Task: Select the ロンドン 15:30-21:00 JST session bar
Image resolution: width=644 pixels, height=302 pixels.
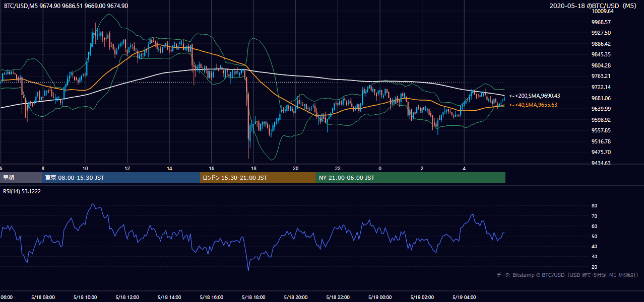Action: click(x=258, y=178)
